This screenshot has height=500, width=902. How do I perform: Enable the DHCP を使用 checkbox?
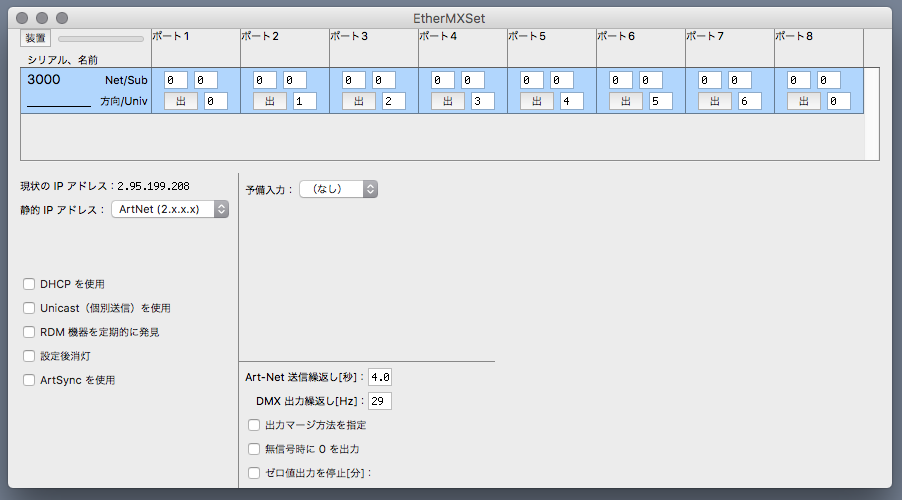pyautogui.click(x=29, y=284)
